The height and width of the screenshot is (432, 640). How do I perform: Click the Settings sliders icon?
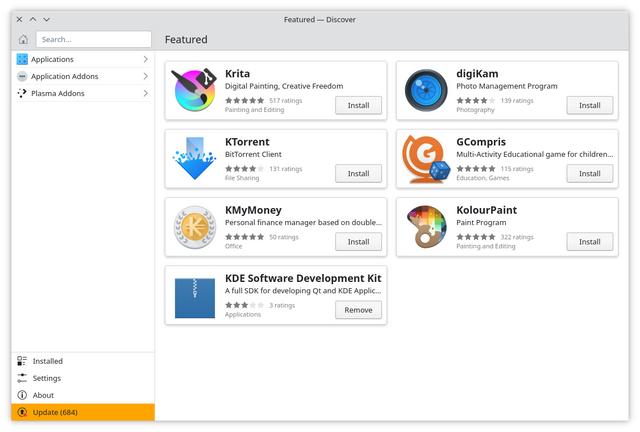tap(22, 378)
